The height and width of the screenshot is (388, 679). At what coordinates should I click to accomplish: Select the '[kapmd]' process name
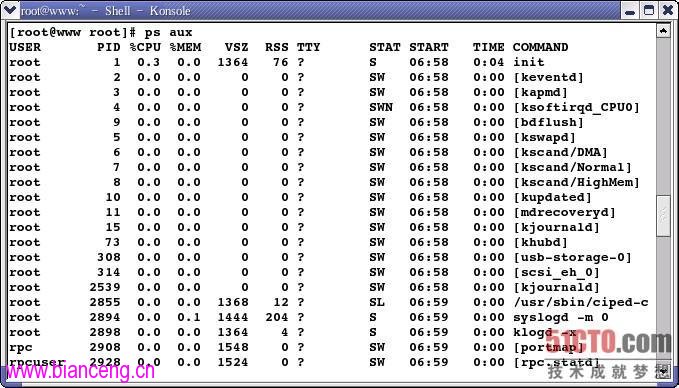pyautogui.click(x=540, y=92)
